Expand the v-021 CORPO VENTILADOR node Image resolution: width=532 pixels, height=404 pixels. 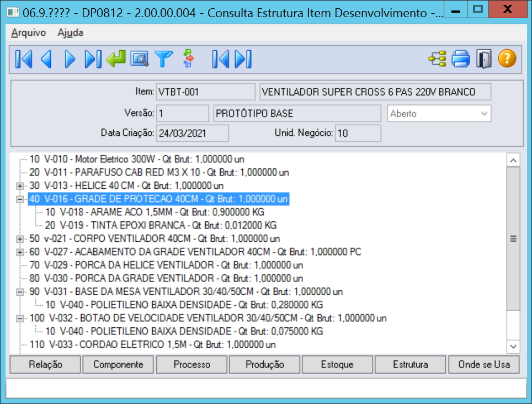pos(20,239)
